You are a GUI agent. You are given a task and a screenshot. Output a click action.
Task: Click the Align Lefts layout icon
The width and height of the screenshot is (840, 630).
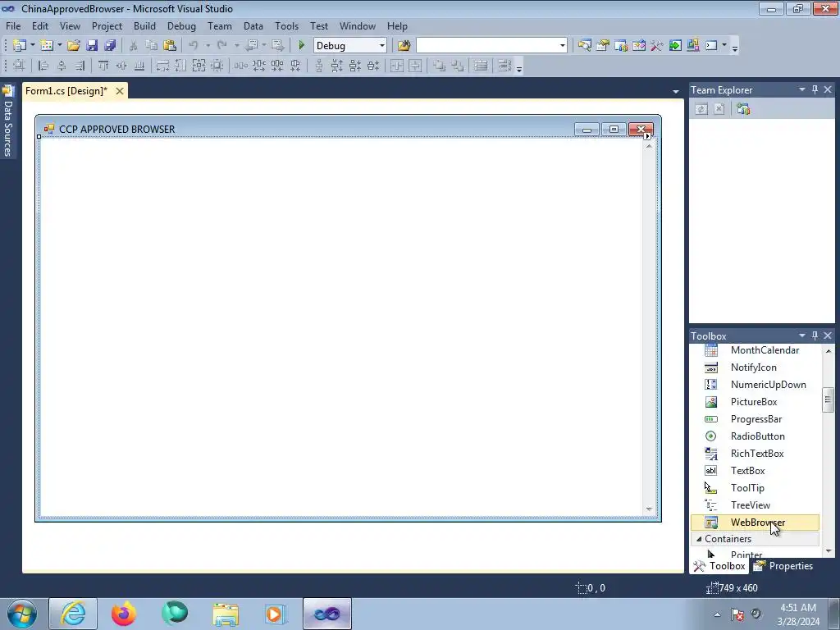pyautogui.click(x=43, y=66)
